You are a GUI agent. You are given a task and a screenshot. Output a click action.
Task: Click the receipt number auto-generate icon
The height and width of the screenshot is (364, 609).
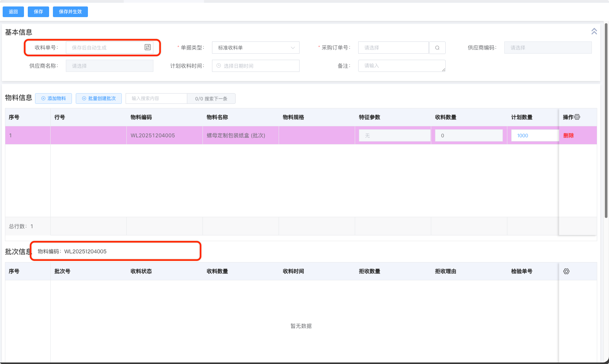148,47
